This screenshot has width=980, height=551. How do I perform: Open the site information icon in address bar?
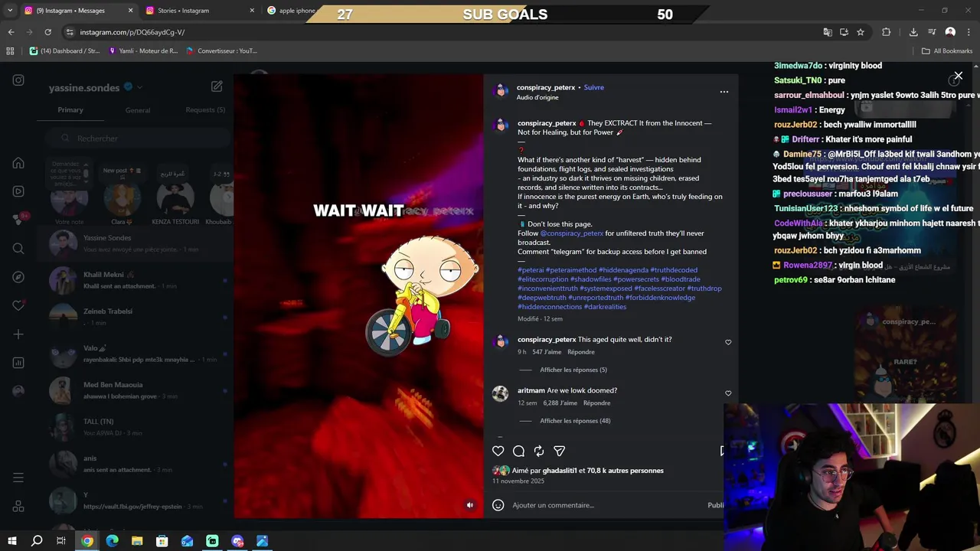(70, 32)
